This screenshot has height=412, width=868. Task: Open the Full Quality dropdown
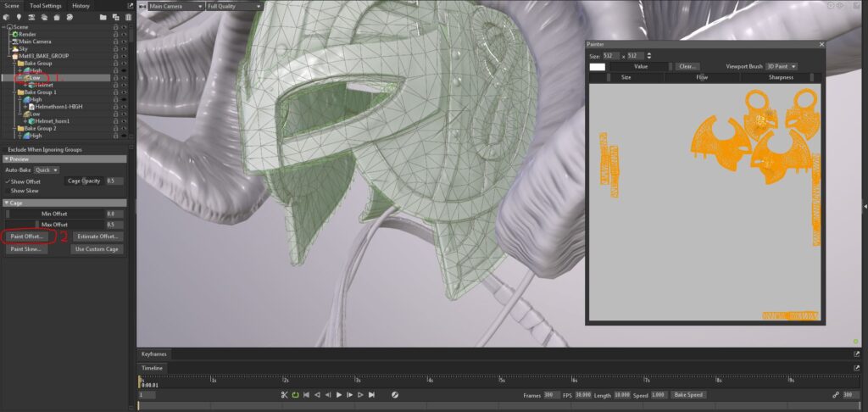click(234, 6)
